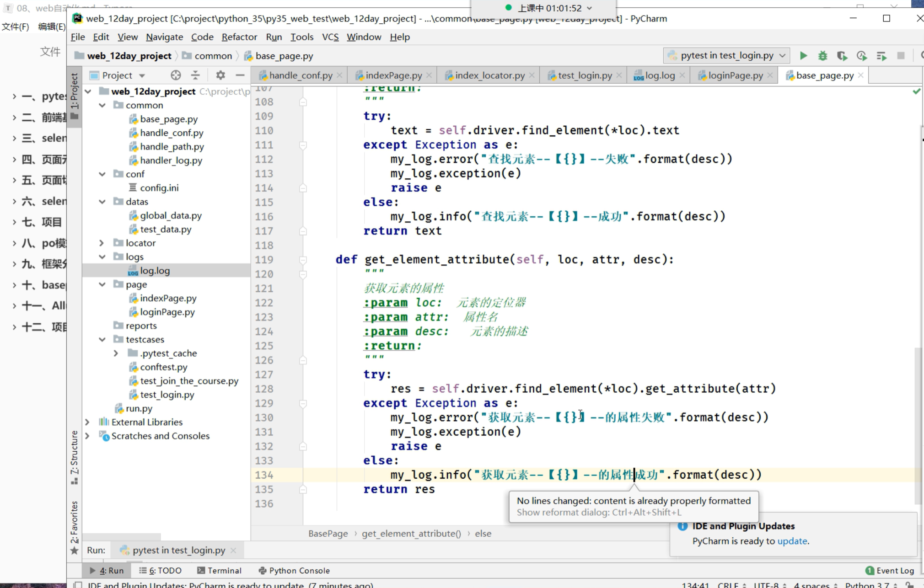Image resolution: width=924 pixels, height=588 pixels.
Task: Run with coverage icon in toolbar
Action: click(842, 56)
